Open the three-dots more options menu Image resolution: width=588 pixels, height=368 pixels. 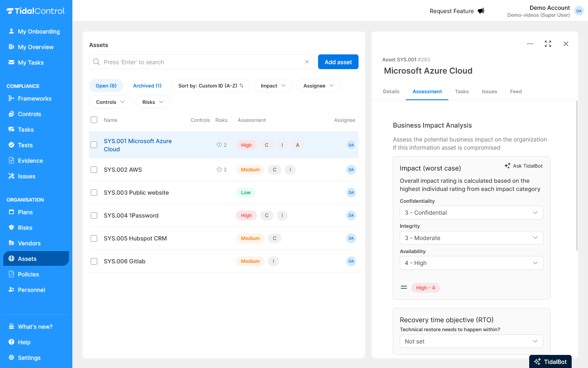(530, 44)
